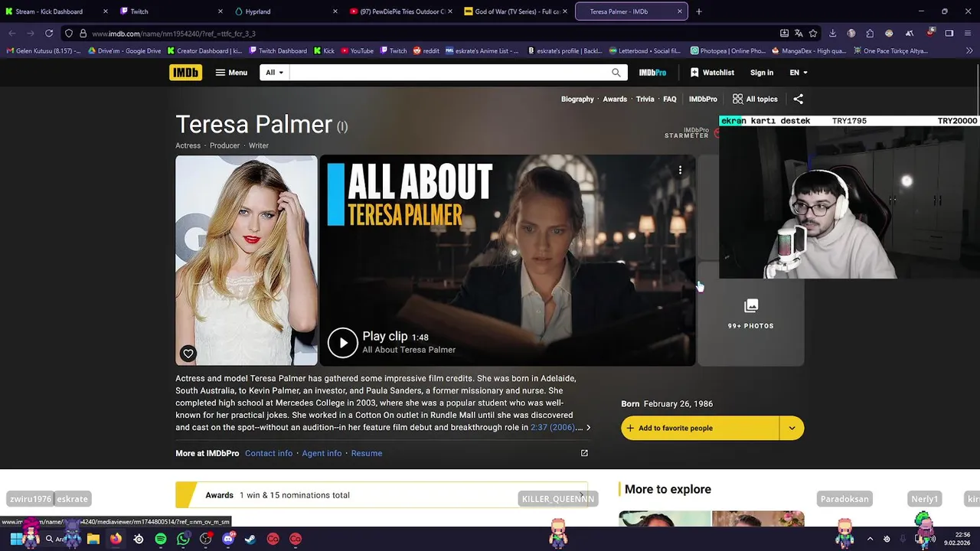Viewport: 980px width, 551px height.
Task: Open the Agent info link
Action: [322, 453]
